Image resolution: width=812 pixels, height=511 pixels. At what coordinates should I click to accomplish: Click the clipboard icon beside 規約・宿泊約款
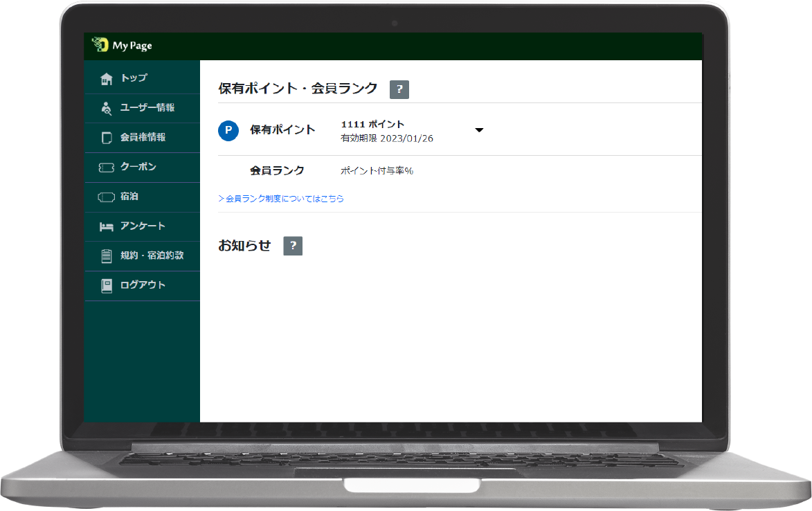(106, 256)
